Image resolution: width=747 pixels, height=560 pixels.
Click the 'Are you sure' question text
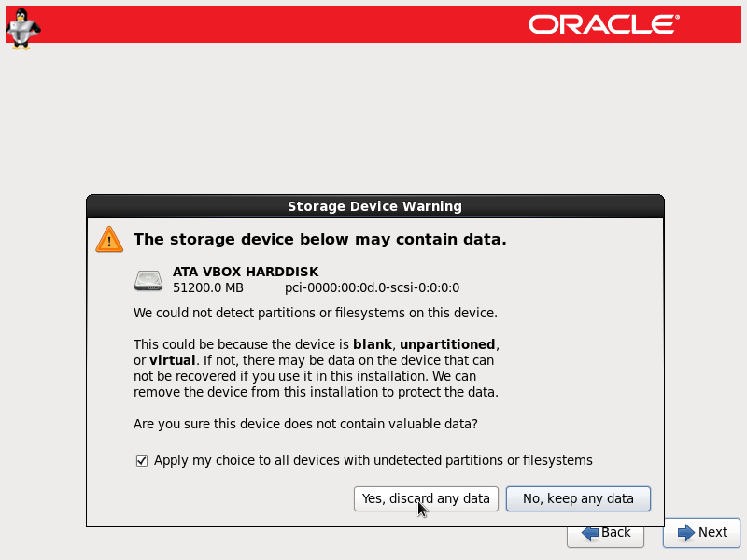pyautogui.click(x=305, y=424)
